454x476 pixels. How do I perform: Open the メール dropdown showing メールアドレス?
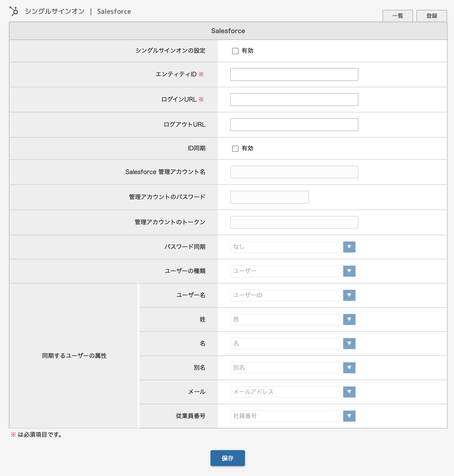pos(293,392)
